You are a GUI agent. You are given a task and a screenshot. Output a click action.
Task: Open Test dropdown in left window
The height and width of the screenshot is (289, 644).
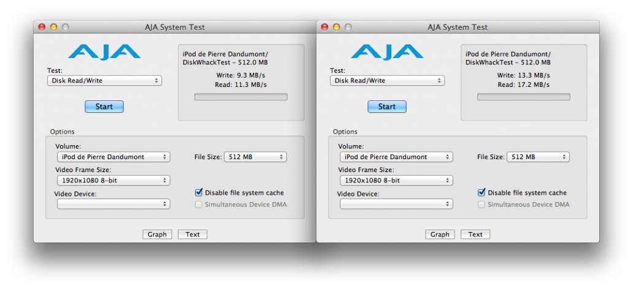point(104,81)
